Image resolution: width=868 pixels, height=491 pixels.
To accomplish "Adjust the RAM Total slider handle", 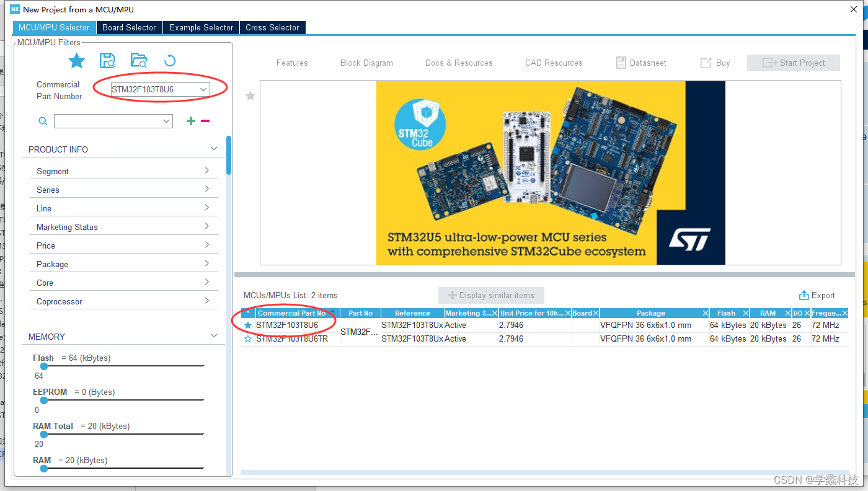I will [x=44, y=435].
